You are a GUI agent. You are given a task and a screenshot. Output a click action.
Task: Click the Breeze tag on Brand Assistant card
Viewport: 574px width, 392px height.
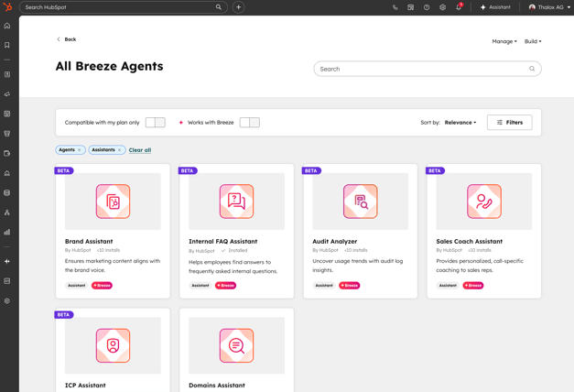click(102, 286)
